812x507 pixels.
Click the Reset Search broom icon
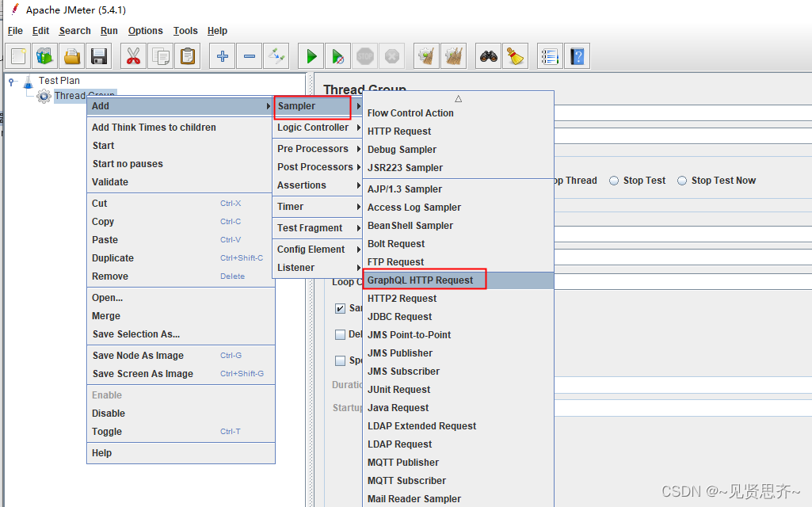click(x=515, y=56)
